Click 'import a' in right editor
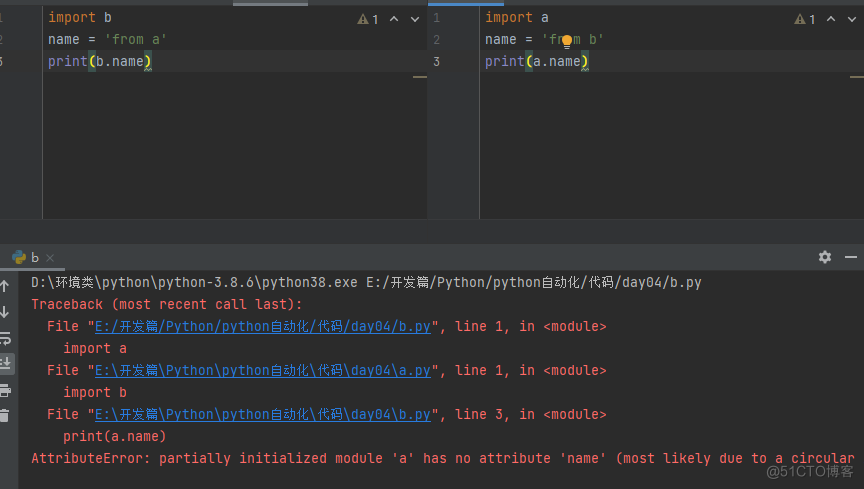This screenshot has width=864, height=489. pyautogui.click(x=517, y=18)
